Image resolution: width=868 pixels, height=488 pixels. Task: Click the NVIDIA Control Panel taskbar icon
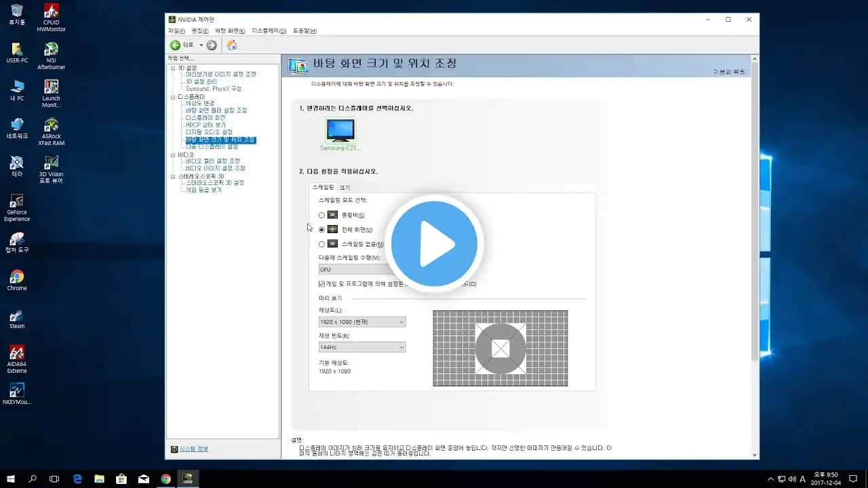click(x=188, y=479)
